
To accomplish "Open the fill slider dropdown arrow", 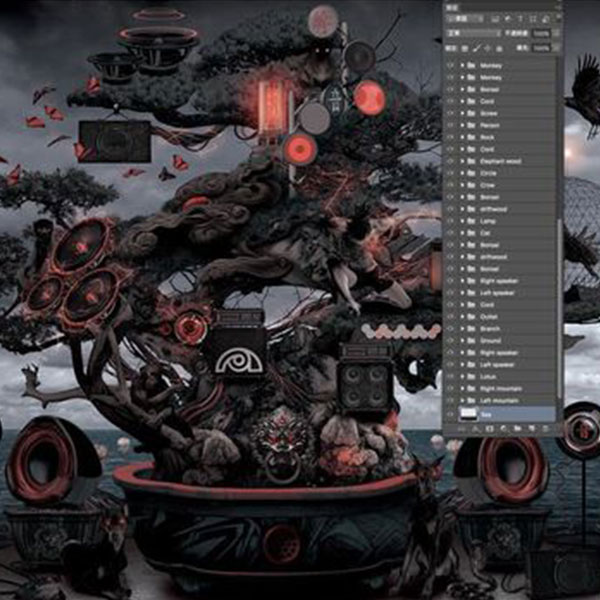I will (556, 48).
